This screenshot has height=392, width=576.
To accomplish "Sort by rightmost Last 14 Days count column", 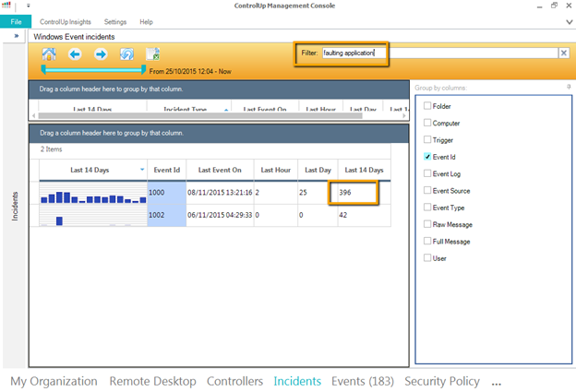I will [x=364, y=170].
